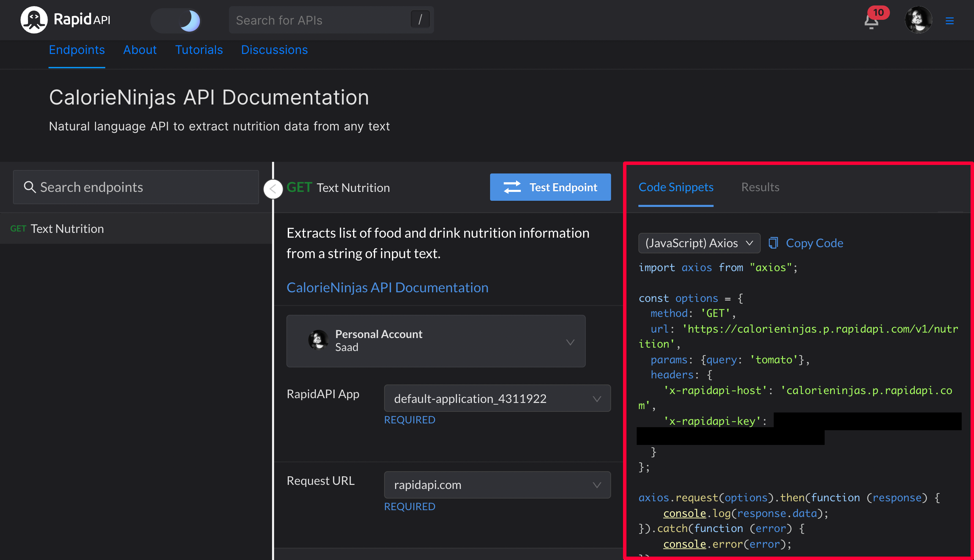Select the GET Text Nutrition endpoint
Image resolution: width=974 pixels, height=560 pixels.
coord(67,229)
